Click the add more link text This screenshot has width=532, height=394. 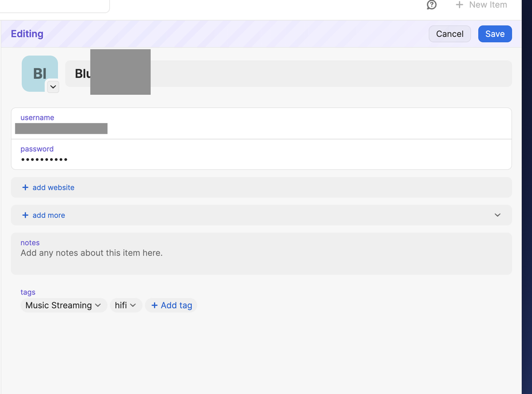pyautogui.click(x=49, y=215)
